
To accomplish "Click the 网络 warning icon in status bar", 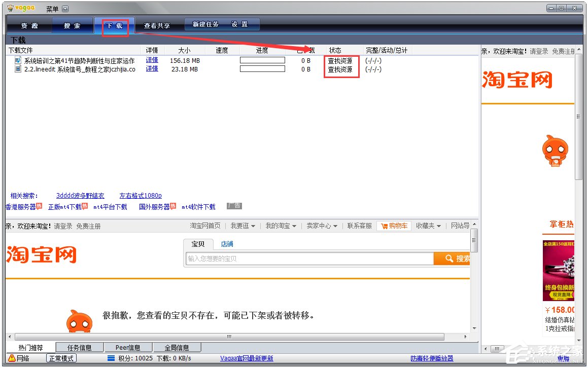I will coord(12,358).
